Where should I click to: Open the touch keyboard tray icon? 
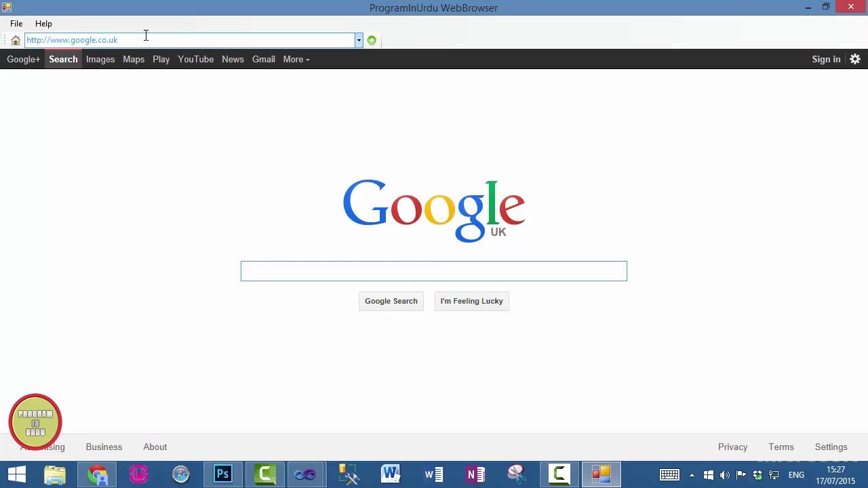[x=669, y=474]
